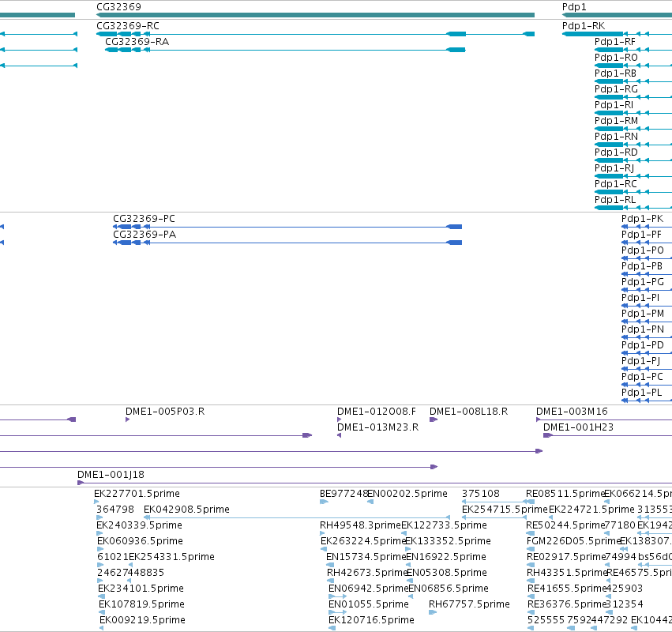Select the Pdp1-RL transcript label
Screen dimensions: 672x632
615,199
